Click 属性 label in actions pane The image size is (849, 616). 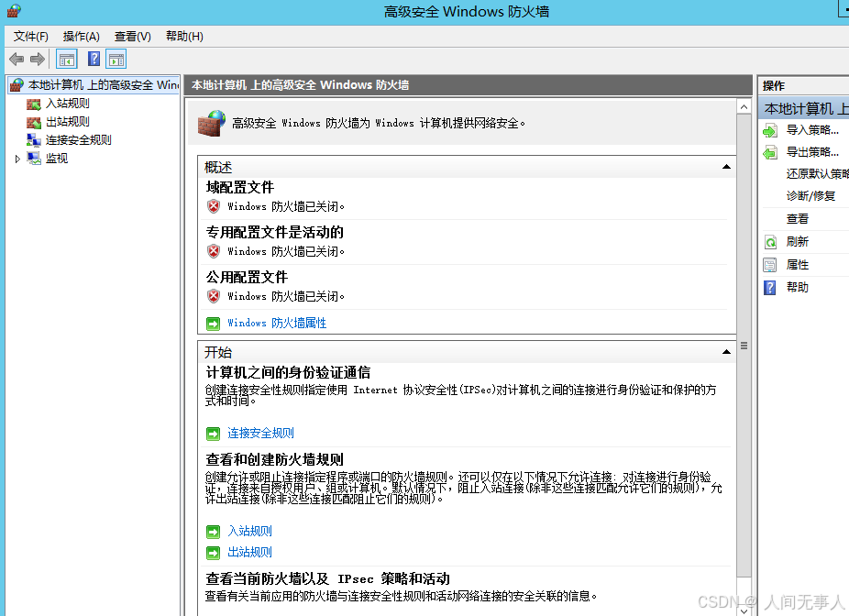[797, 265]
